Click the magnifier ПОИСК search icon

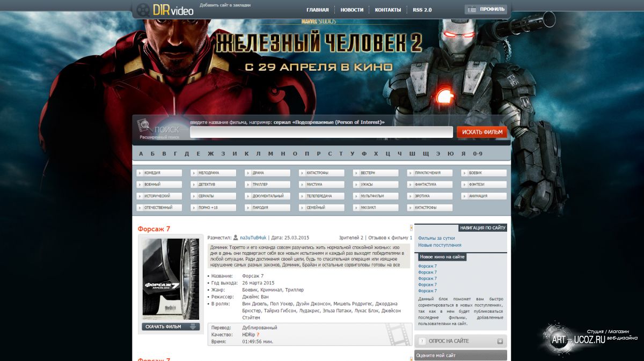point(144,127)
